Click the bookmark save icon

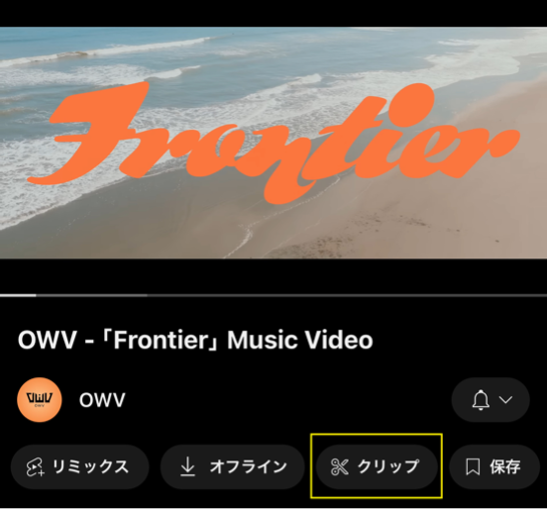pyautogui.click(x=472, y=467)
